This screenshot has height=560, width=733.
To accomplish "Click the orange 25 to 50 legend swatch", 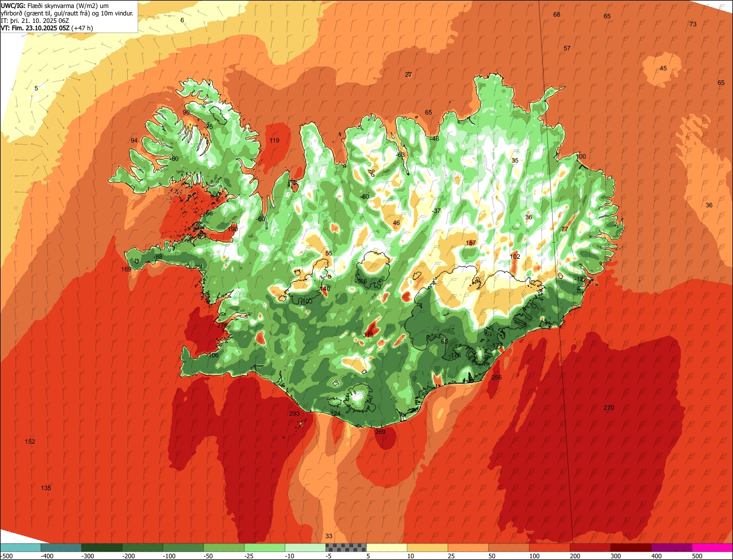I will click(468, 547).
